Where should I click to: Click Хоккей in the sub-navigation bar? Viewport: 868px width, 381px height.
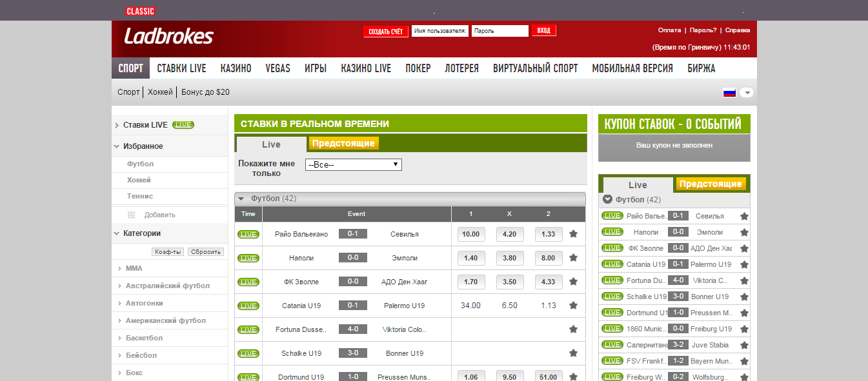160,92
